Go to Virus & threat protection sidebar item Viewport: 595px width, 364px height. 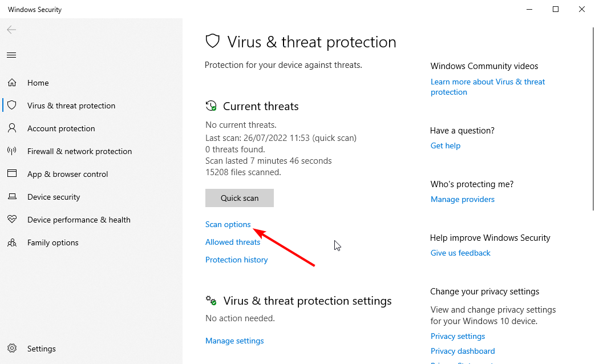(71, 106)
